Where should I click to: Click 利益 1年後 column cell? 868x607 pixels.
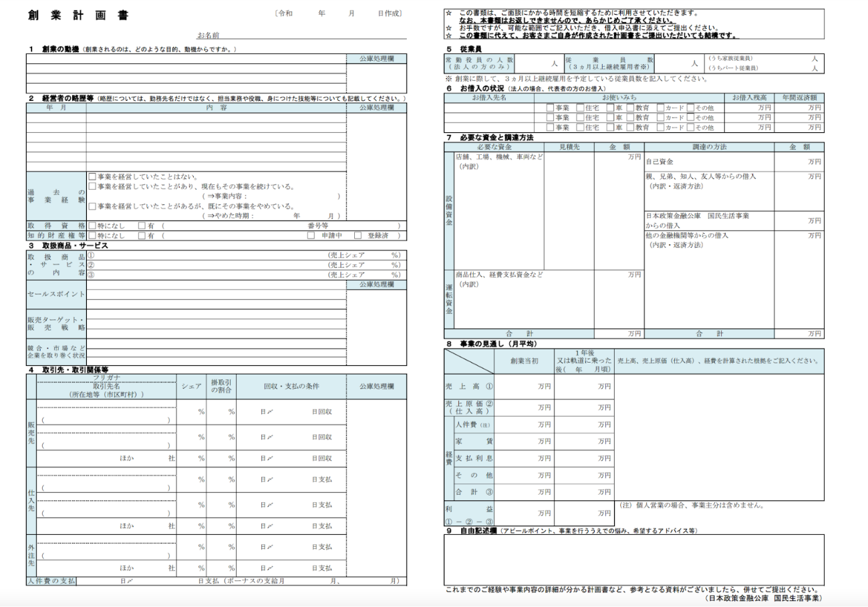tap(584, 513)
